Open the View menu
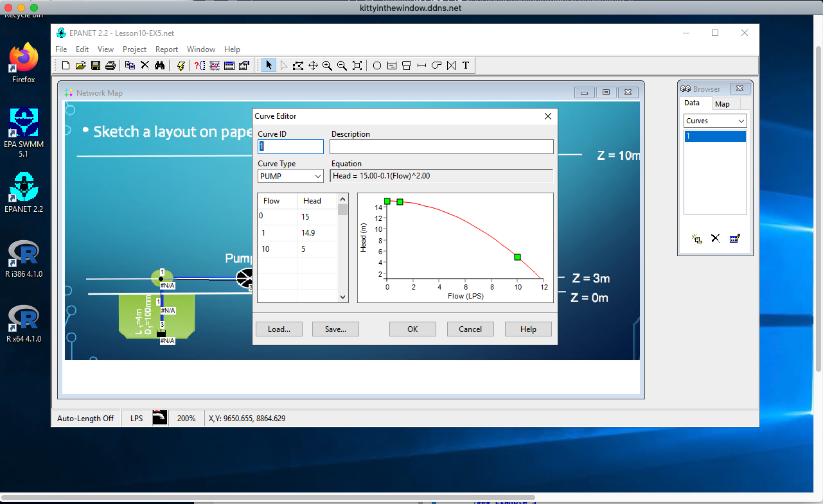This screenshot has height=504, width=823. (105, 49)
